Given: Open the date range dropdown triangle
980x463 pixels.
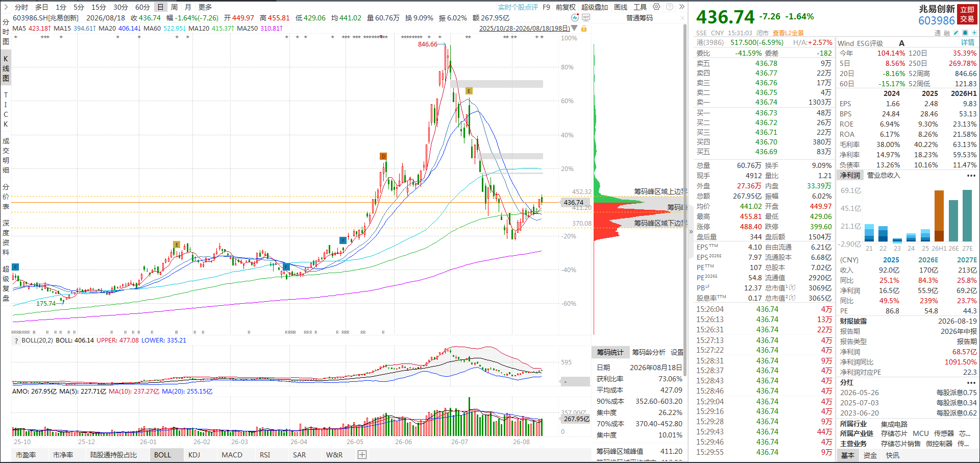Looking at the screenshot, I should (x=575, y=29).
